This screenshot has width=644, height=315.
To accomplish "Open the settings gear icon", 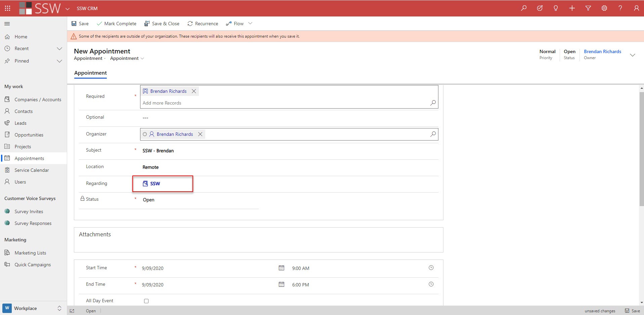I will pyautogui.click(x=604, y=8).
